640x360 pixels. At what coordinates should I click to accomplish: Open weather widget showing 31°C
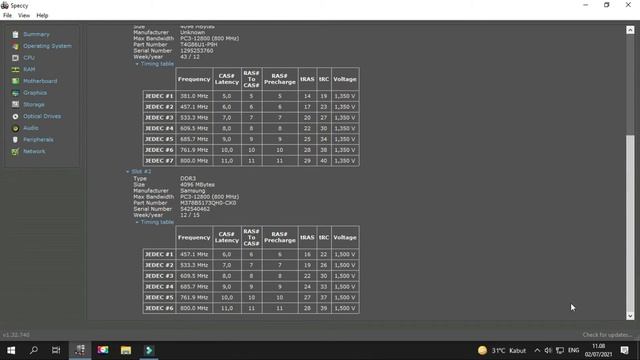point(502,350)
